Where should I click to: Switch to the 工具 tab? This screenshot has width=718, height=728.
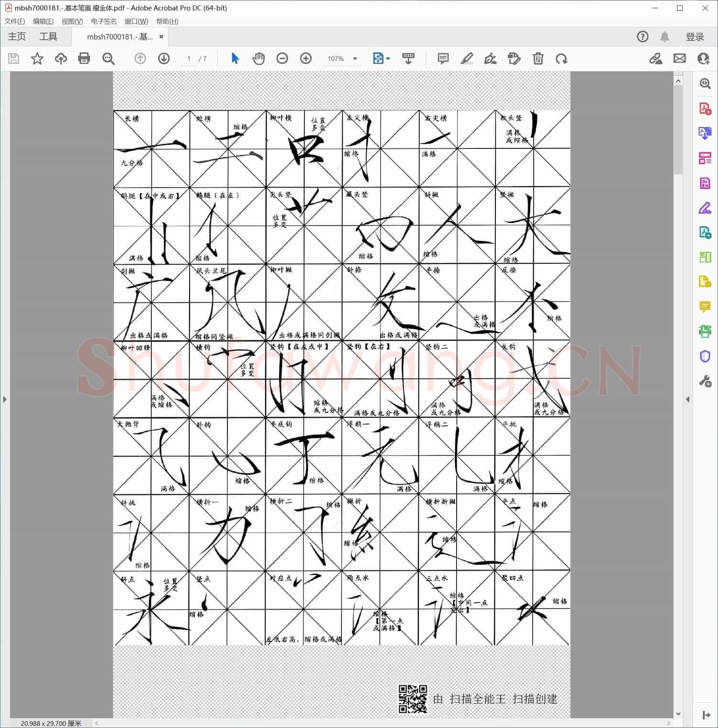[x=48, y=36]
